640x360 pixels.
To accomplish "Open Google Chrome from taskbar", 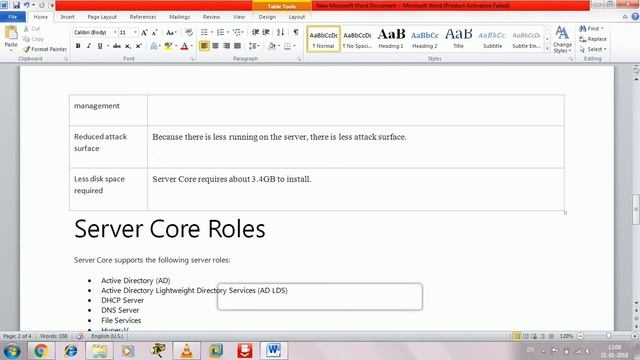I will click(41, 351).
